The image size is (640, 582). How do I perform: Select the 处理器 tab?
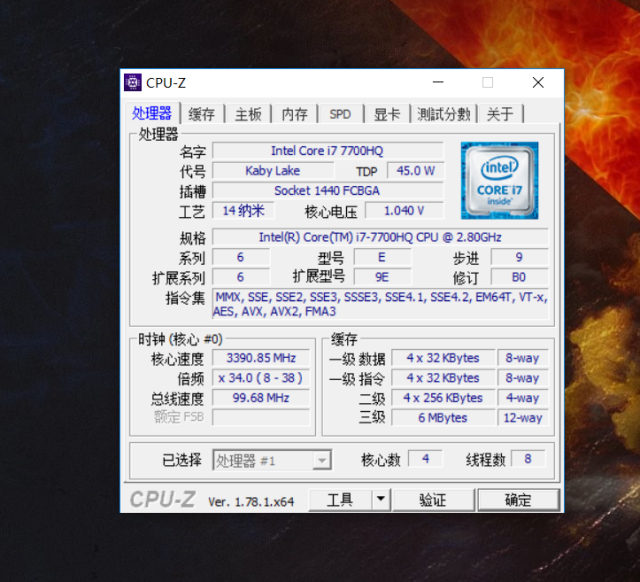[152, 113]
